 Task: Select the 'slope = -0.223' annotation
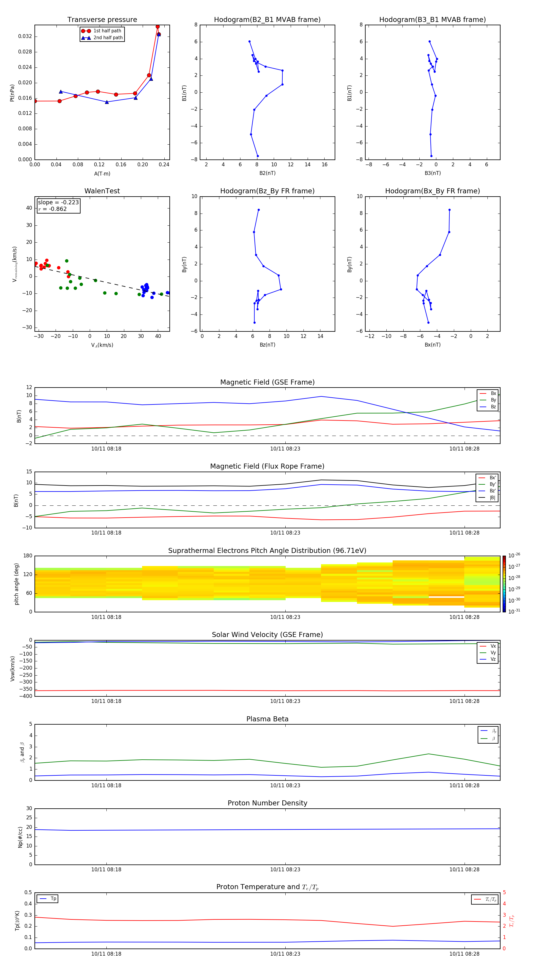[58, 203]
